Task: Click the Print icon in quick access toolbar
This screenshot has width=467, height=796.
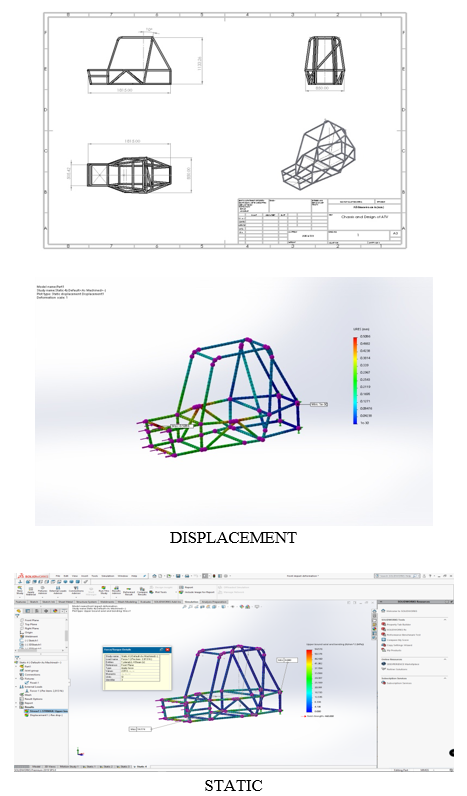Action: coord(187,576)
